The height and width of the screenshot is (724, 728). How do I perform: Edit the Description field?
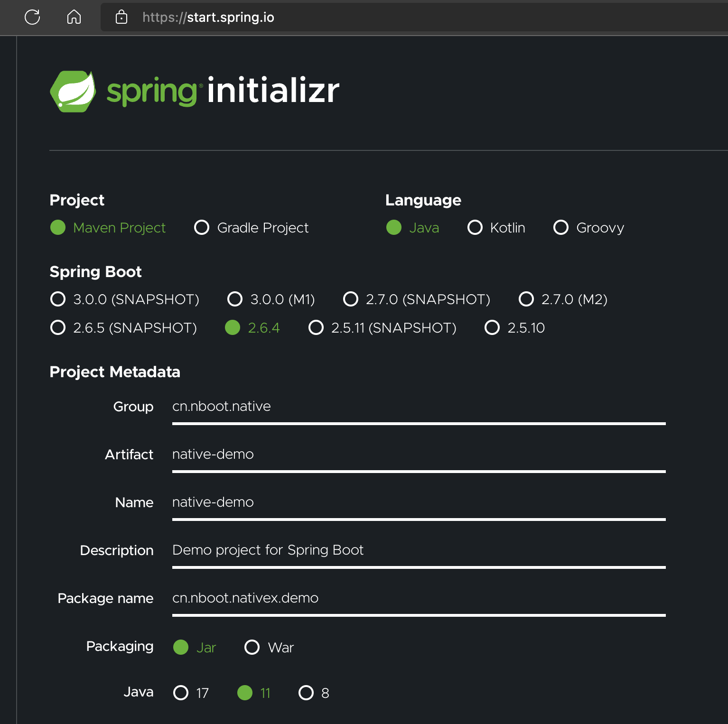coord(418,551)
